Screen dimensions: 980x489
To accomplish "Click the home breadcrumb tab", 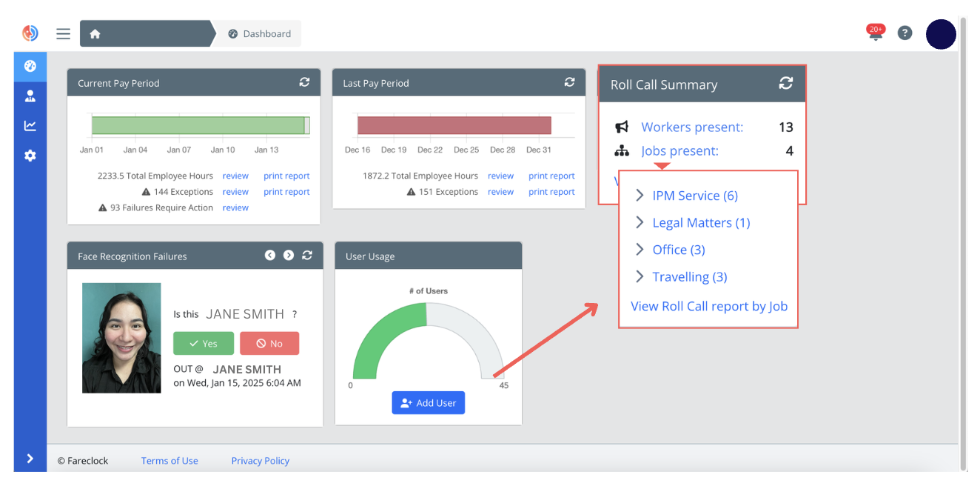I will [x=95, y=34].
